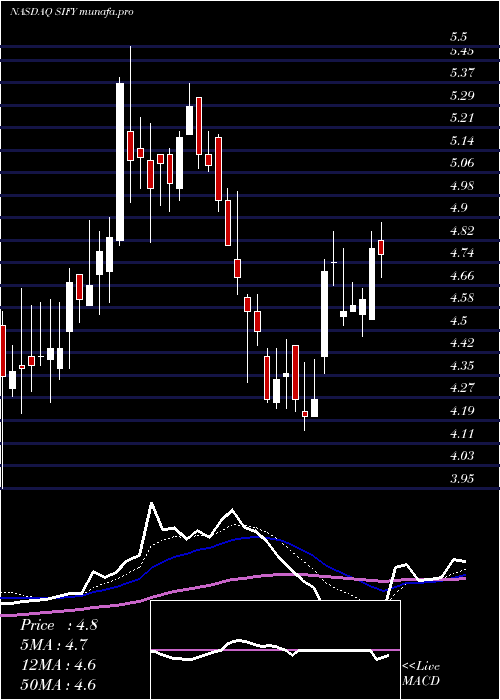Select the 5.29 price axis label
Image resolution: width=500 pixels, height=700 pixels.
[x=462, y=95]
